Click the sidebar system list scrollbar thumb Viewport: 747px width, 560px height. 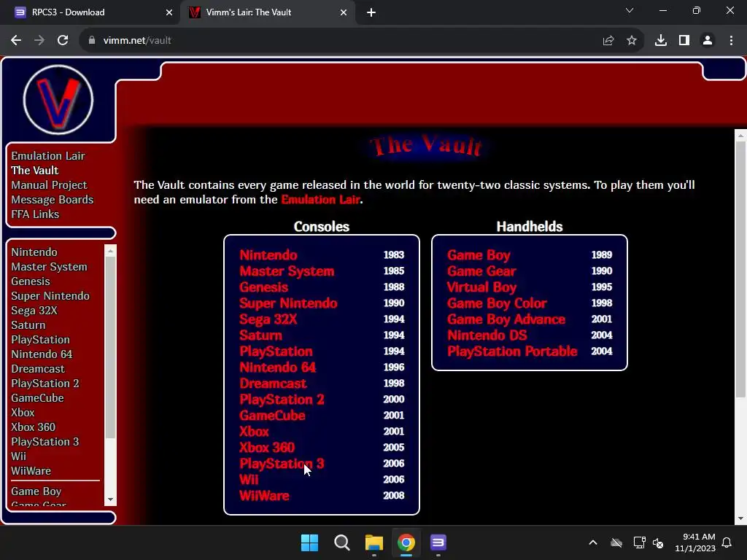pos(111,347)
